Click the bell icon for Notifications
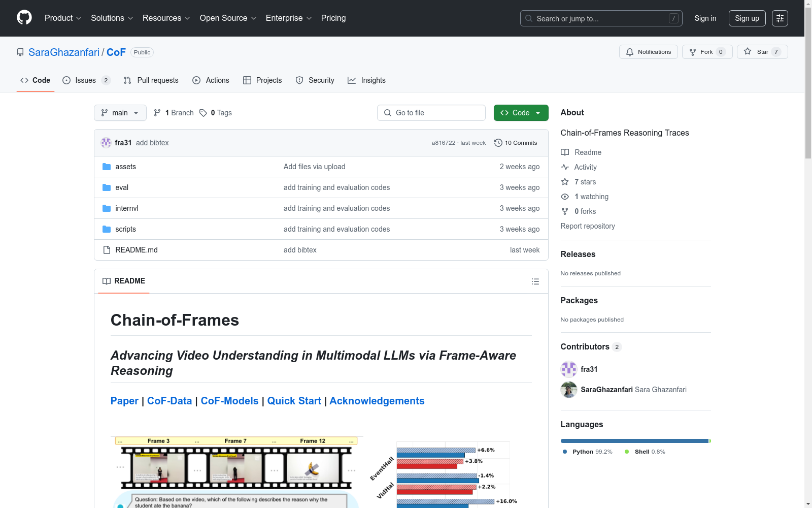This screenshot has height=508, width=812. [x=630, y=52]
